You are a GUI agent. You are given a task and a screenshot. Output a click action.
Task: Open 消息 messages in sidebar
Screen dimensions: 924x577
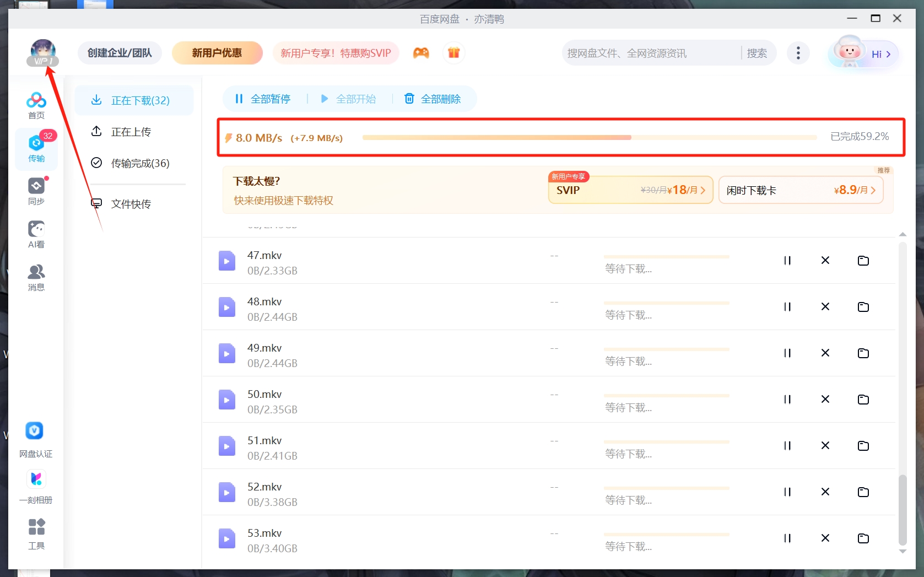pos(36,277)
